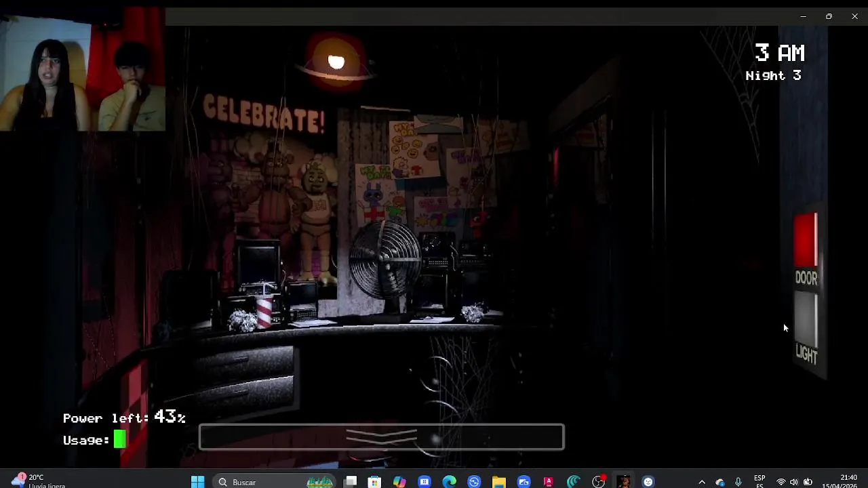
Task: Turn on the hallway LIGHT button
Action: click(806, 320)
